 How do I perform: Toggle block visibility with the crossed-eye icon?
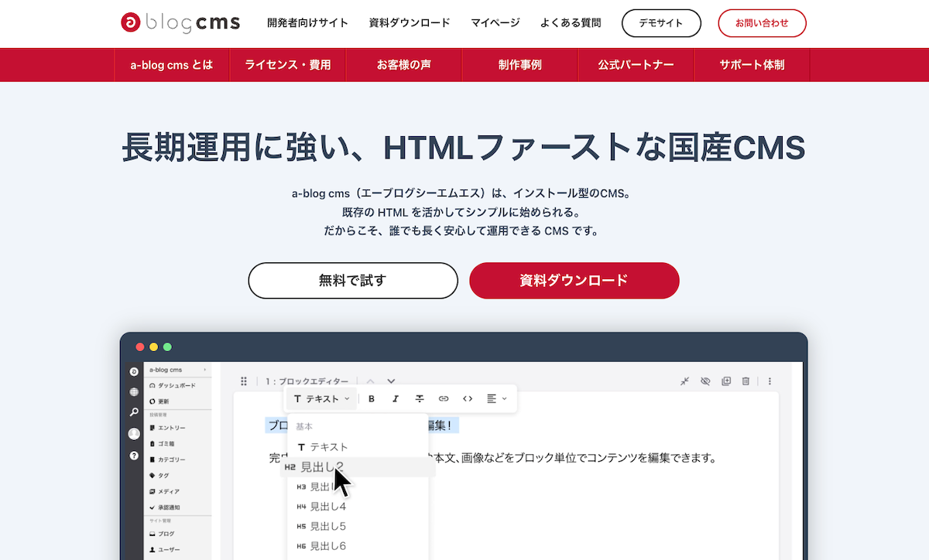click(705, 381)
